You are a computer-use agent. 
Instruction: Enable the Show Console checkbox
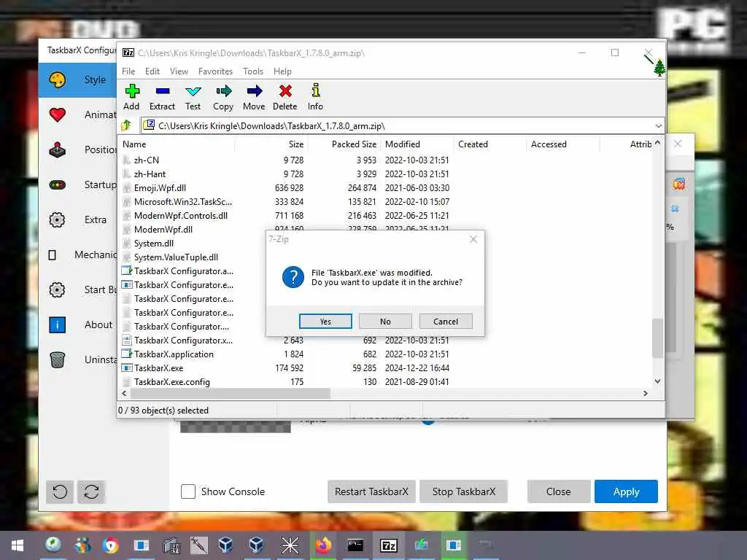[188, 491]
